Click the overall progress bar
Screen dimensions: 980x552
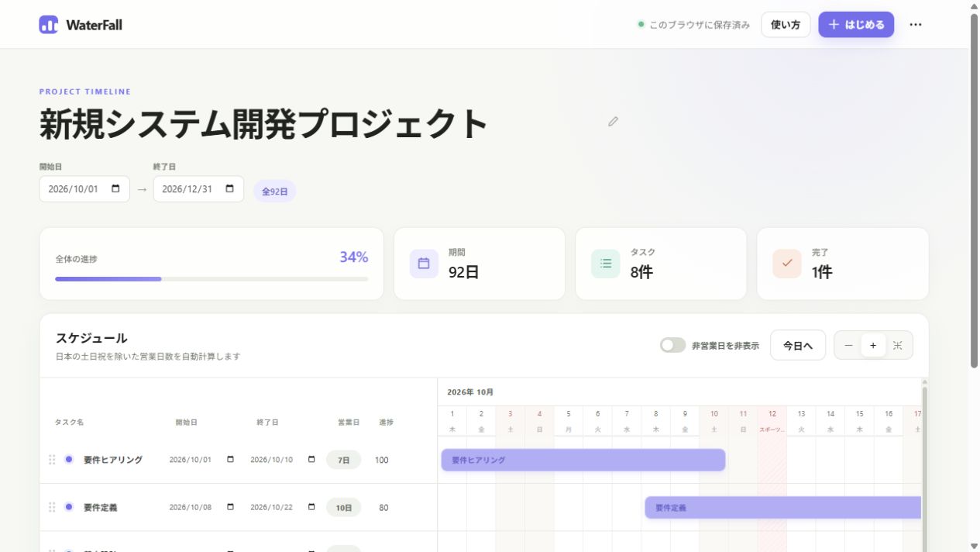(211, 278)
